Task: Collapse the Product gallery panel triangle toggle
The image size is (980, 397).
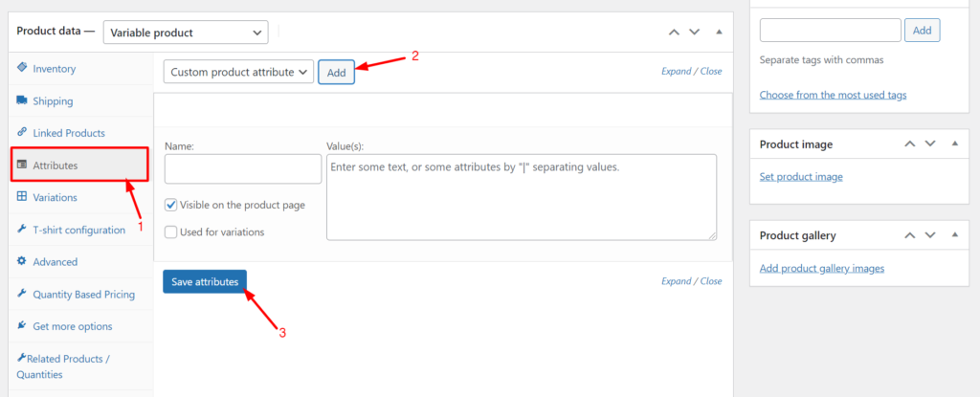Action: click(x=954, y=235)
